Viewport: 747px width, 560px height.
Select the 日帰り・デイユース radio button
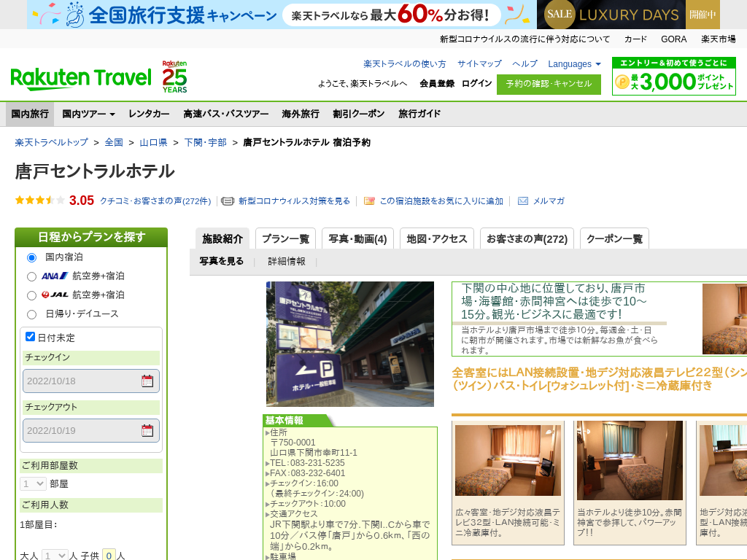[31, 314]
